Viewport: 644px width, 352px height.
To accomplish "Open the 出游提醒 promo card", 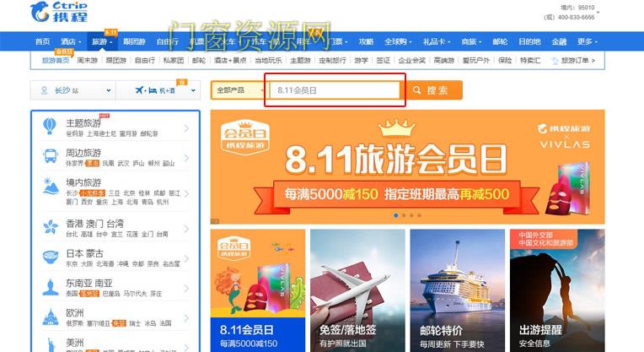I will pyautogui.click(x=557, y=290).
